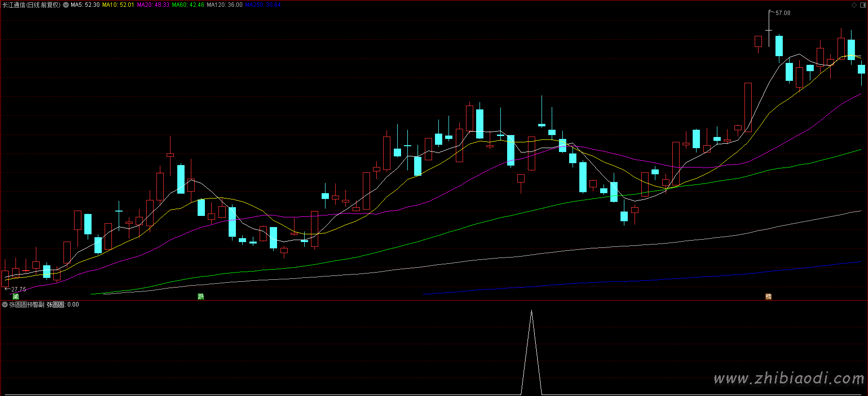868x396 pixels.
Task: Click the 张圆圆预警副 indicator name
Action: pos(27,305)
